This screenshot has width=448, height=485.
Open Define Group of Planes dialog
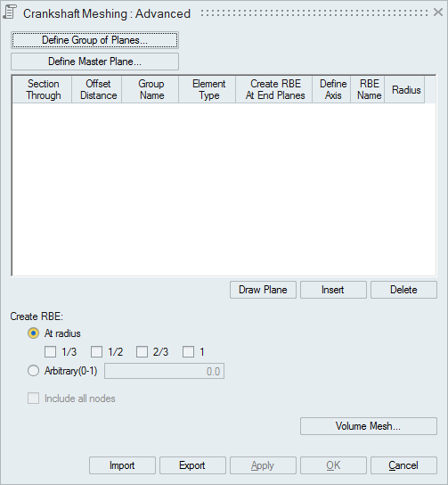[94, 40]
